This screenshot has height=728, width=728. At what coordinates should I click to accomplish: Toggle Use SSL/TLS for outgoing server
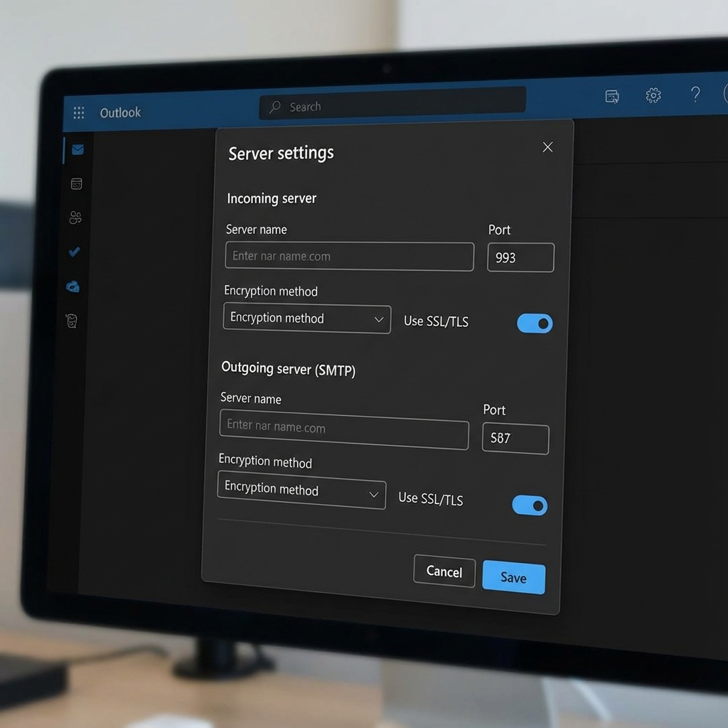[530, 505]
